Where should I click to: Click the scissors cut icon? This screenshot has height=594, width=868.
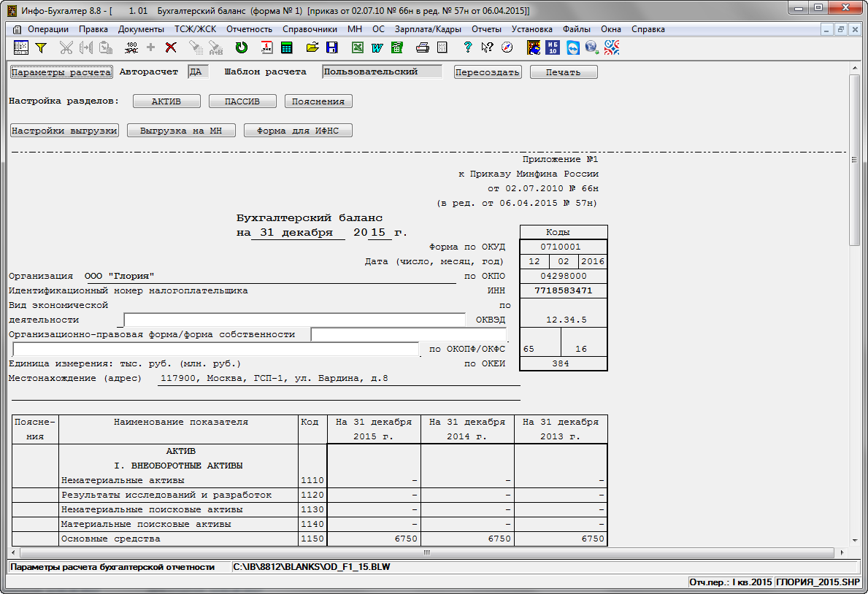pos(66,48)
